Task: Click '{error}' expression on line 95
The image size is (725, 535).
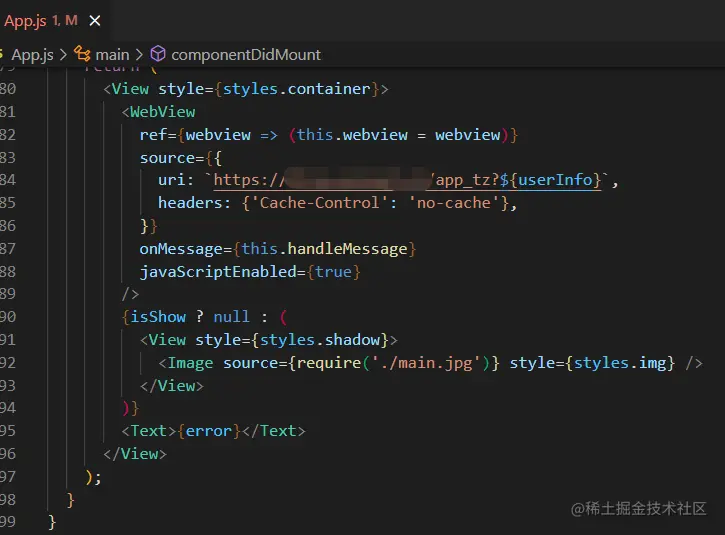Action: click(x=209, y=431)
